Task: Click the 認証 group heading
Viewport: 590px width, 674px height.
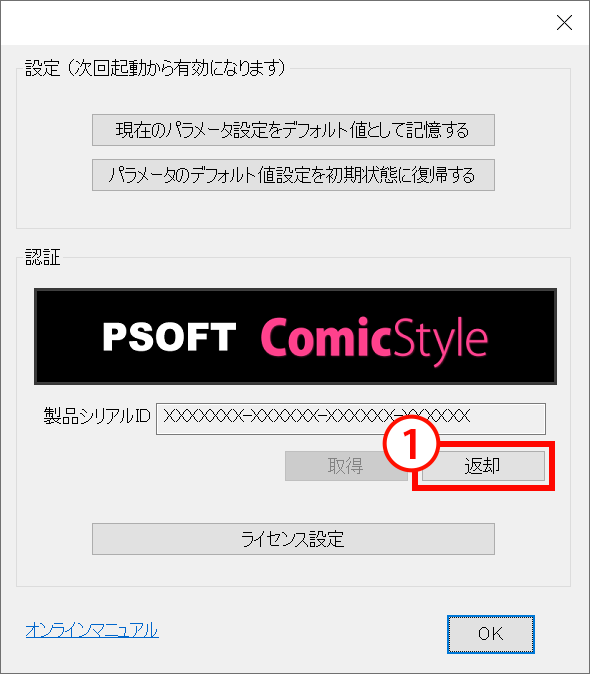Action: click(x=43, y=257)
